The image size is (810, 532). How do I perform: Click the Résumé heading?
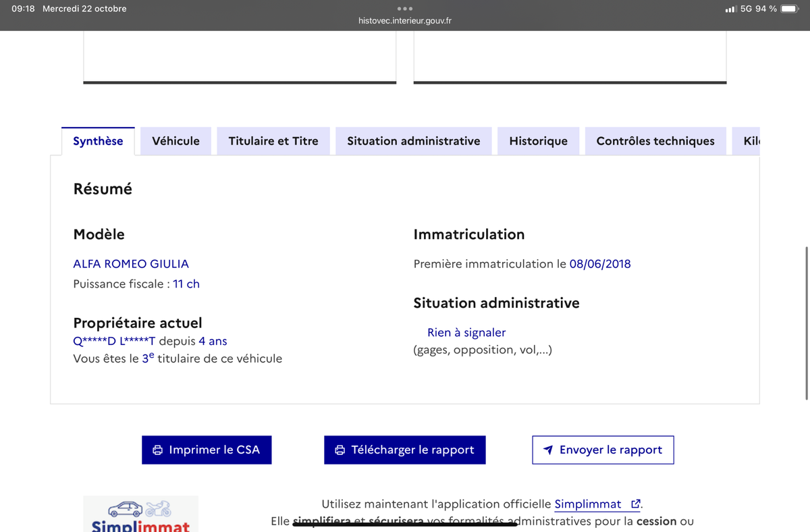tap(103, 189)
